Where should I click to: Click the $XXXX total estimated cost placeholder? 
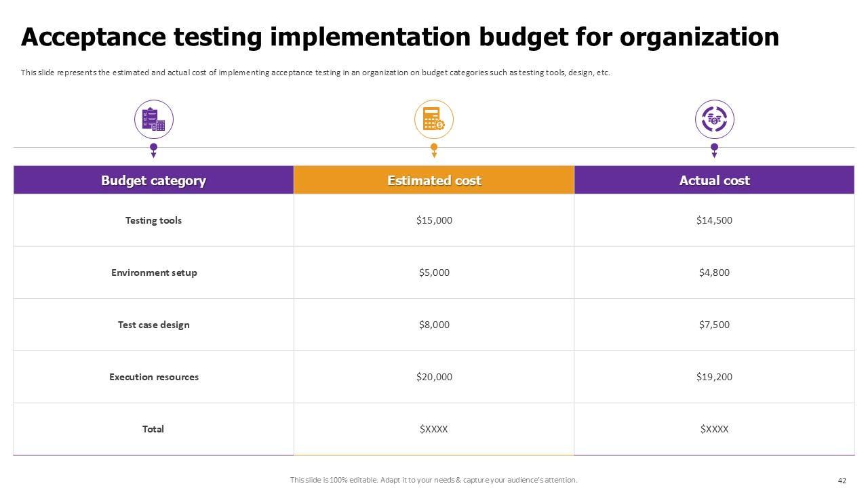coord(434,429)
